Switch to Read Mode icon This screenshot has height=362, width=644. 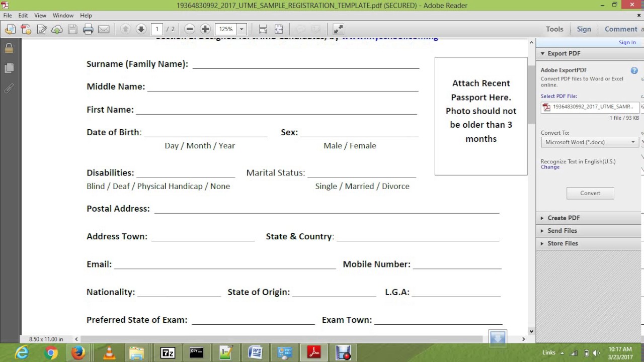click(x=339, y=29)
